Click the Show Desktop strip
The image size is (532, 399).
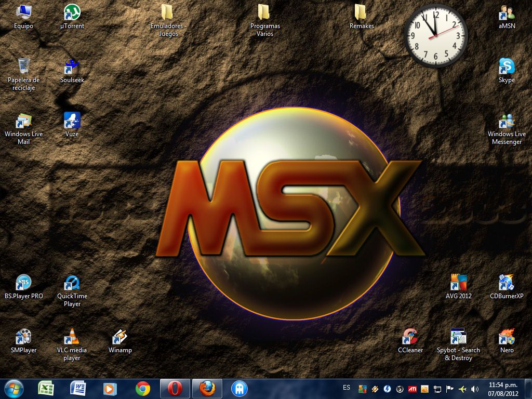tap(529, 389)
